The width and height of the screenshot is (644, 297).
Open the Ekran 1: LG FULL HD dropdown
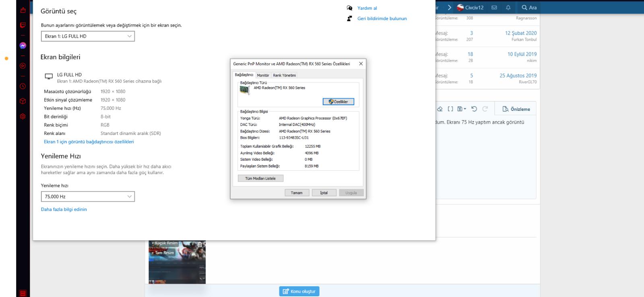88,36
